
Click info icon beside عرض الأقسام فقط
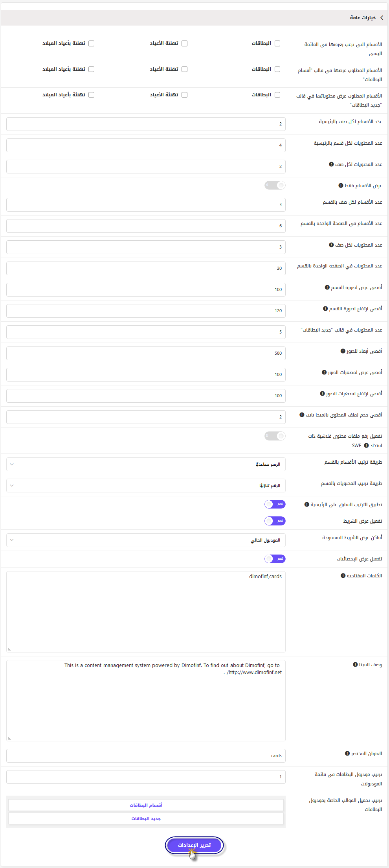[x=341, y=186]
